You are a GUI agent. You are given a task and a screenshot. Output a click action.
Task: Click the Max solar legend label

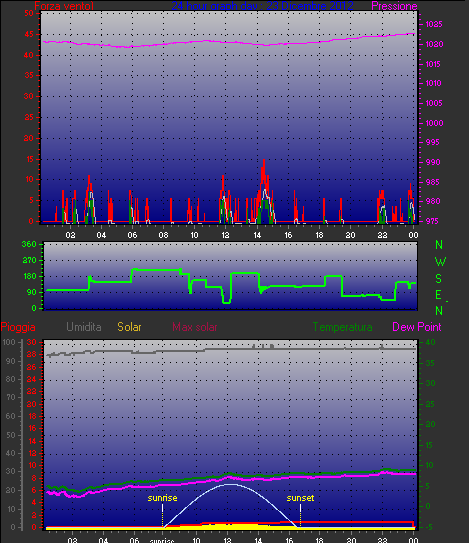pyautogui.click(x=195, y=327)
